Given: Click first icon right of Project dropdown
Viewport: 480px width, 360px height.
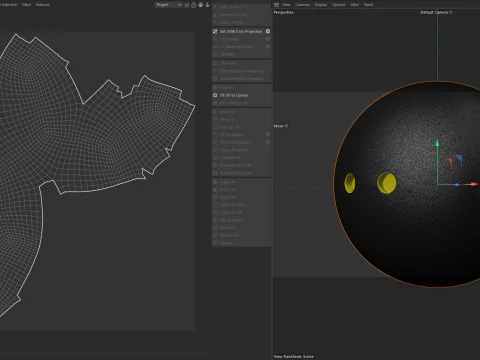Looking at the screenshot, I should pos(187,5).
